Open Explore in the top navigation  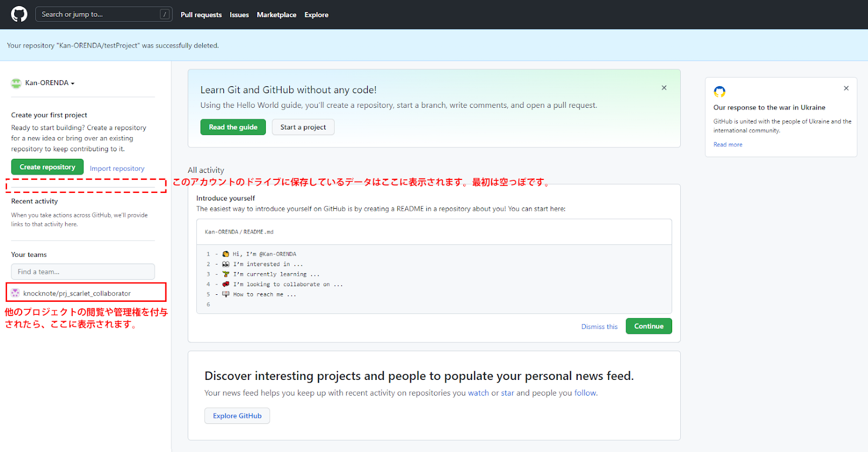point(316,15)
